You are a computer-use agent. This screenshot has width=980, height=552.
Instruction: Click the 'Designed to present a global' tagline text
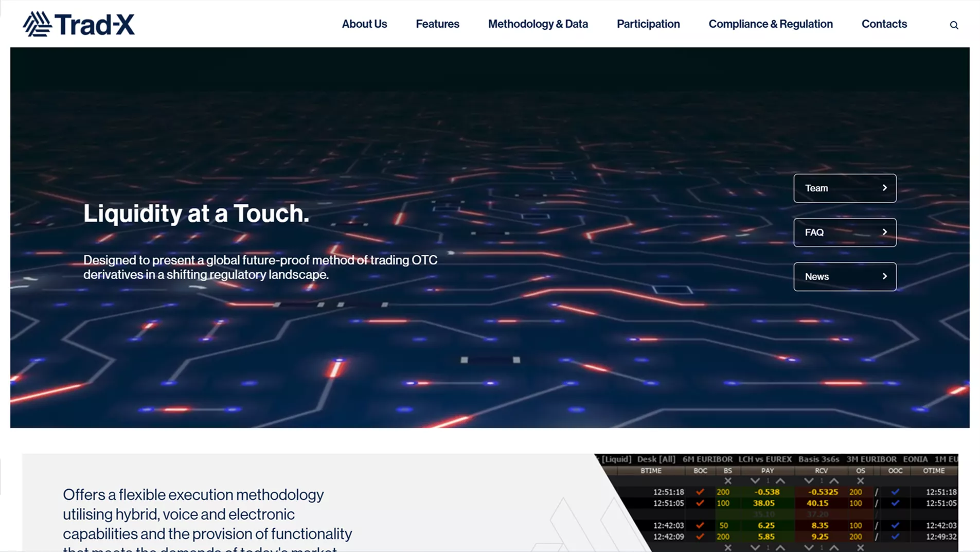[x=260, y=268]
